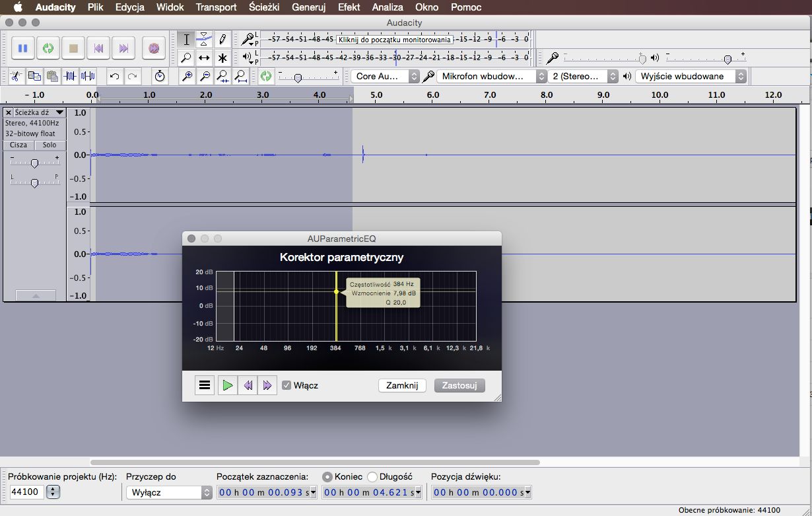Select the Draw pencil tool

tap(222, 39)
